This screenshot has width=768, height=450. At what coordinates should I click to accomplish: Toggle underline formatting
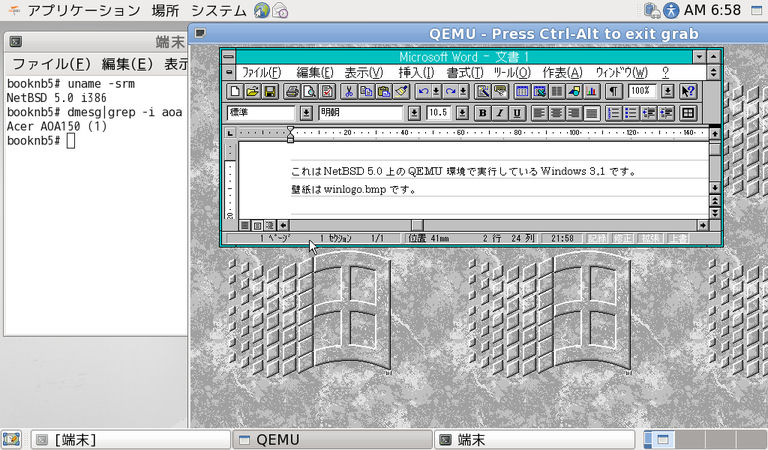[x=517, y=113]
